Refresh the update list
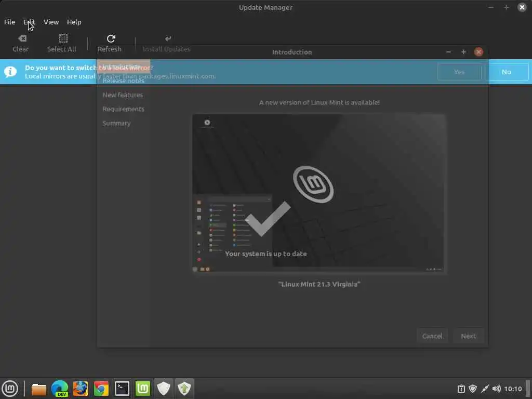 tap(110, 44)
